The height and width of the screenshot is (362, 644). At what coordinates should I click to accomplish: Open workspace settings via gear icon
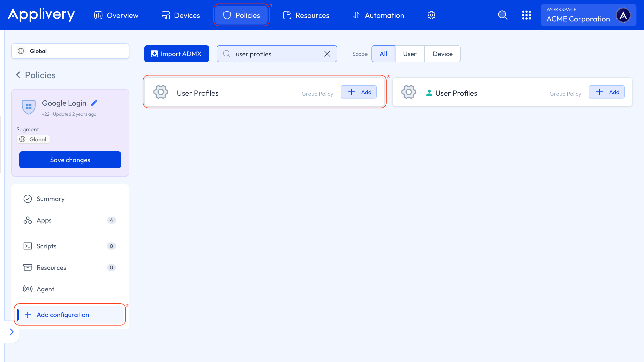[431, 15]
